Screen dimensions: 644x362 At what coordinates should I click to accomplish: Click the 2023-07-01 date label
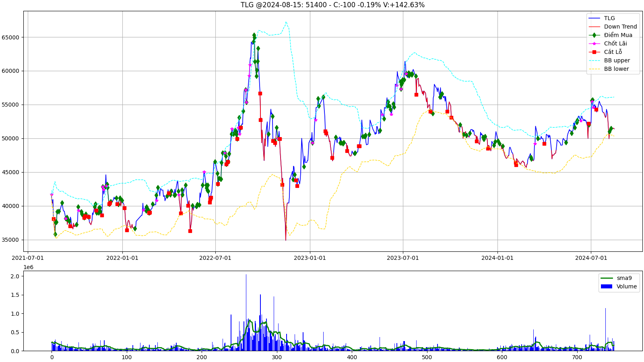(403, 258)
